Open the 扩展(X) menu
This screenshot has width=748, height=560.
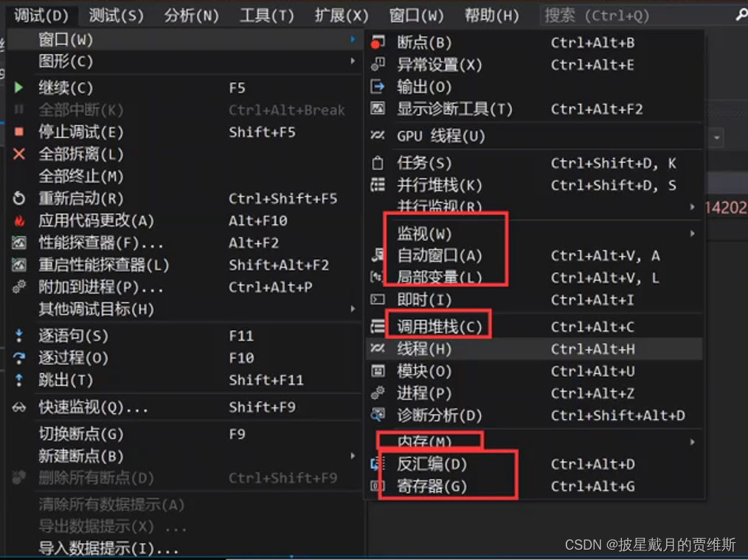(342, 15)
